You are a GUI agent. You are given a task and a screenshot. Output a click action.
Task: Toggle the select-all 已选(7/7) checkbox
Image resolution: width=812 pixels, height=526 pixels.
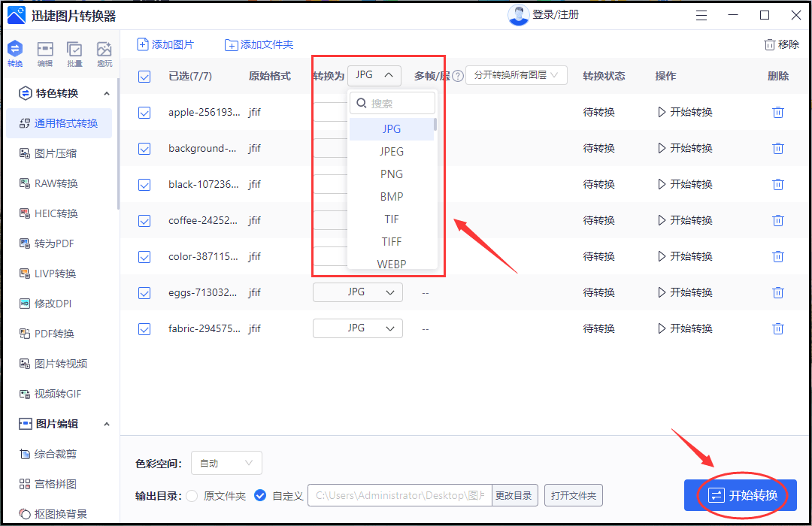point(144,77)
